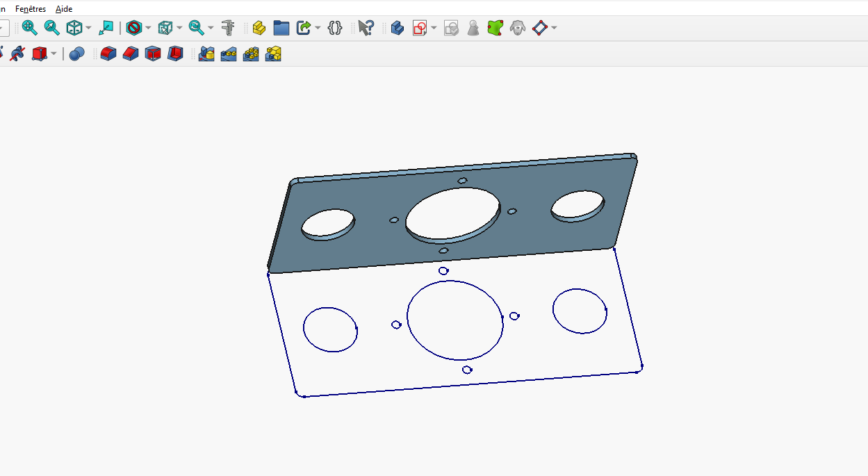Click the subtractive helix icon
Image resolution: width=868 pixels, height=476 pixels.
(17, 54)
